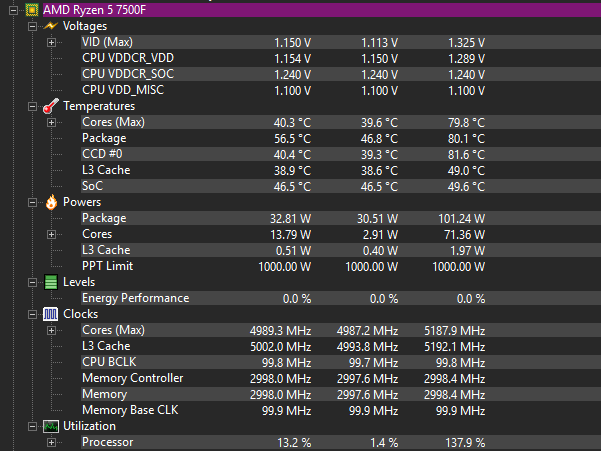The image size is (601, 451).
Task: Select the L3 Cache power row
Action: (x=341, y=250)
